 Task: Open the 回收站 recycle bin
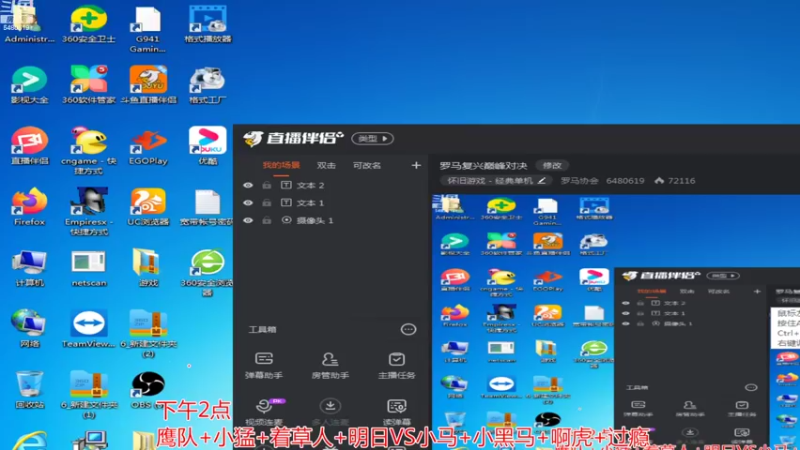30,390
